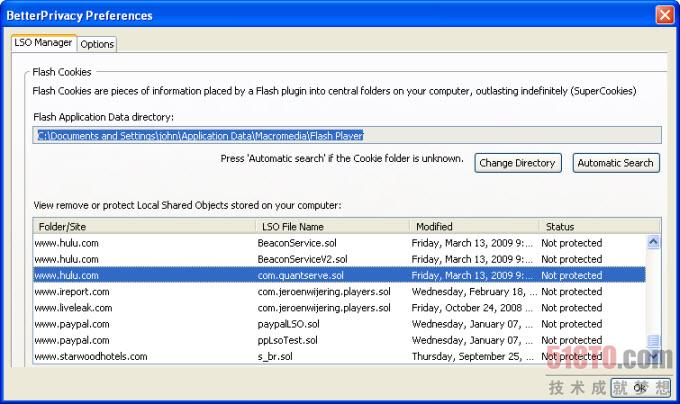Run Automatic Search for cookie folder
680x404 pixels.
[x=616, y=163]
